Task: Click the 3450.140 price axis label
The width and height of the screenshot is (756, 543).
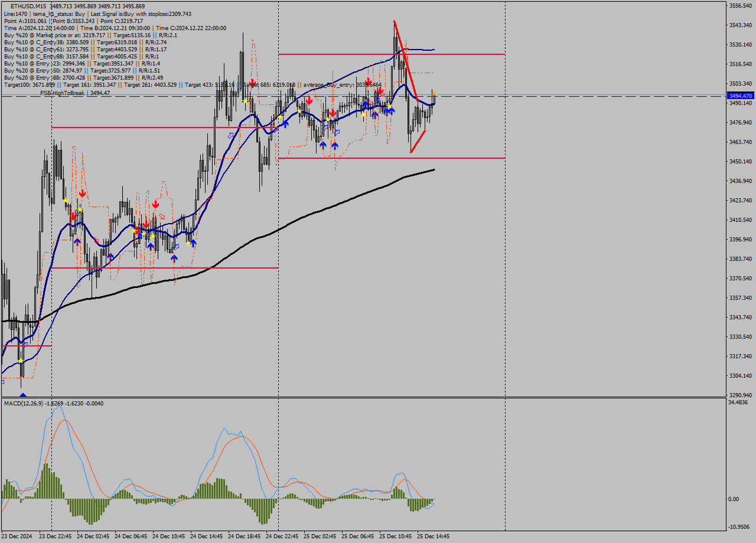Action: pyautogui.click(x=741, y=162)
